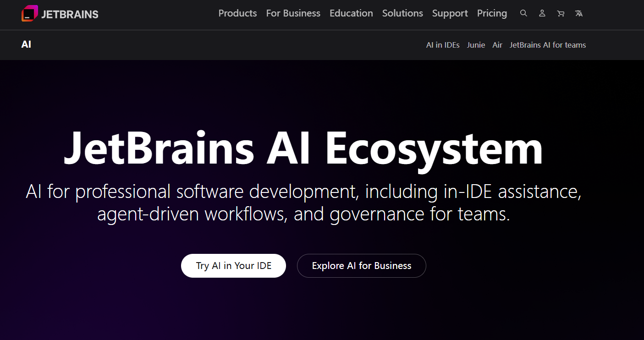Open the Products menu
Image resolution: width=644 pixels, height=340 pixels.
pos(237,13)
